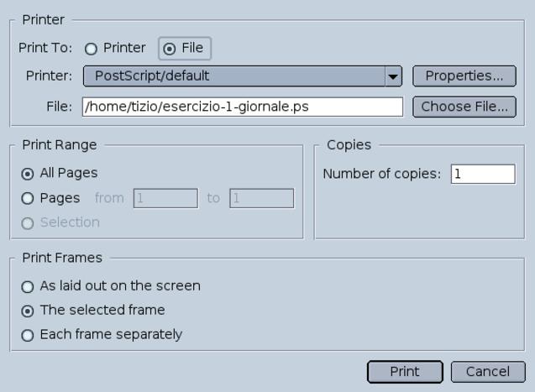This screenshot has height=392, width=535.
Task: Click the file path input field
Action: 242,107
